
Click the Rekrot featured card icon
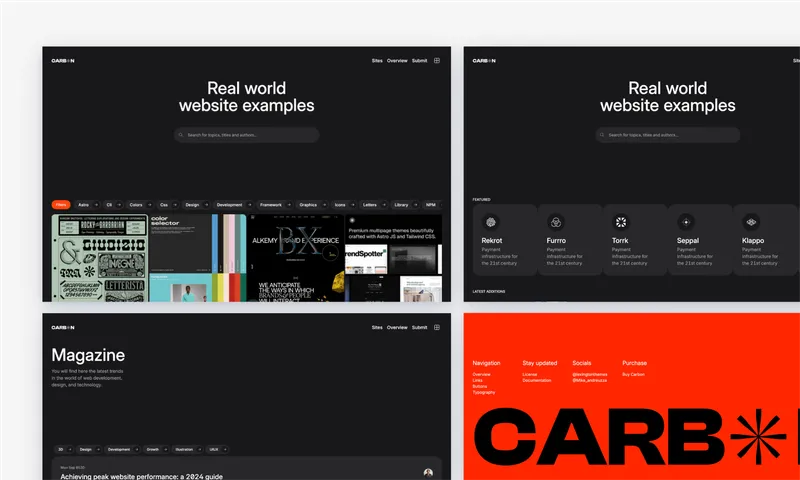click(491, 222)
